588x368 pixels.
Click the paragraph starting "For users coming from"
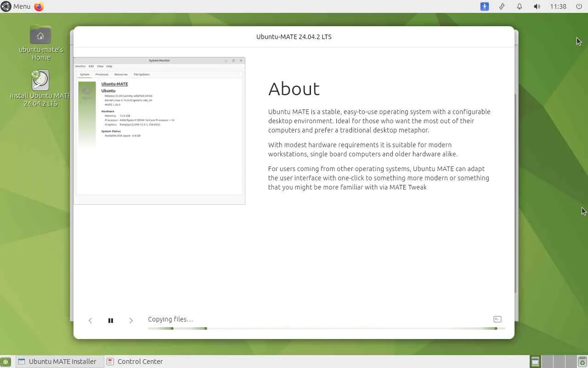379,178
